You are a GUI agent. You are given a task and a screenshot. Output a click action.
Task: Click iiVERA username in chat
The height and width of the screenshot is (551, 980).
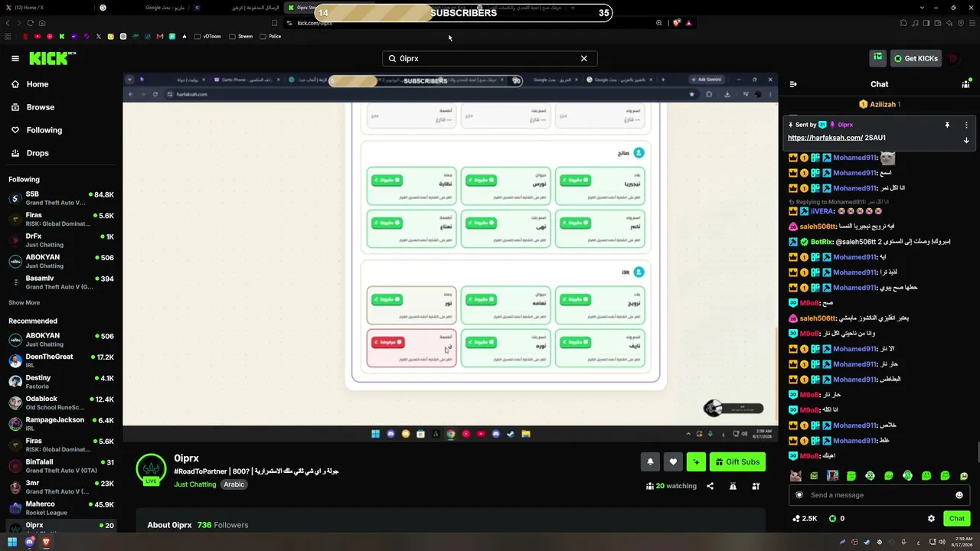(822, 211)
